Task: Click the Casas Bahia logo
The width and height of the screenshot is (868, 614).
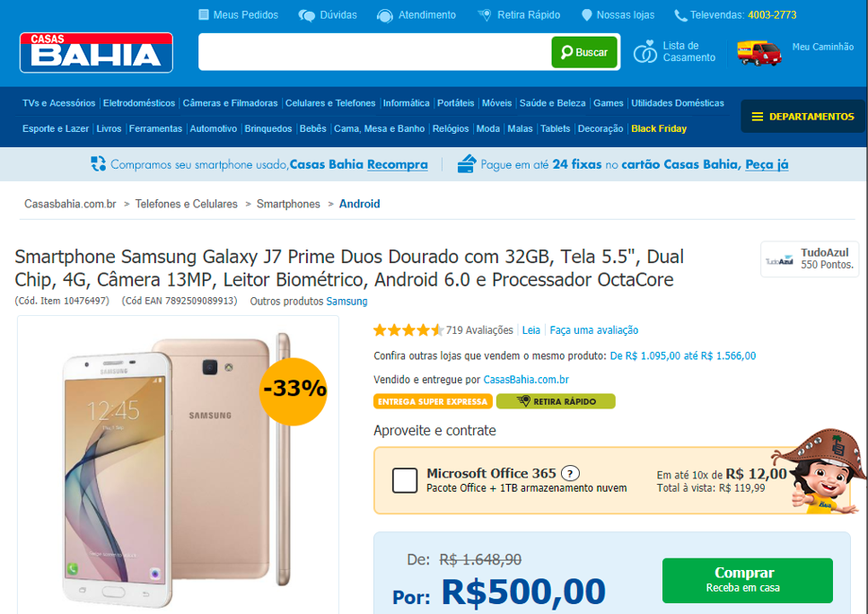Action: [x=96, y=53]
